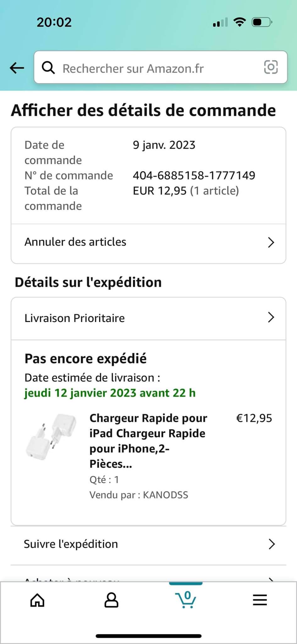Open the camera scan icon in search bar
Viewport: 297px width, 644px height.
271,67
